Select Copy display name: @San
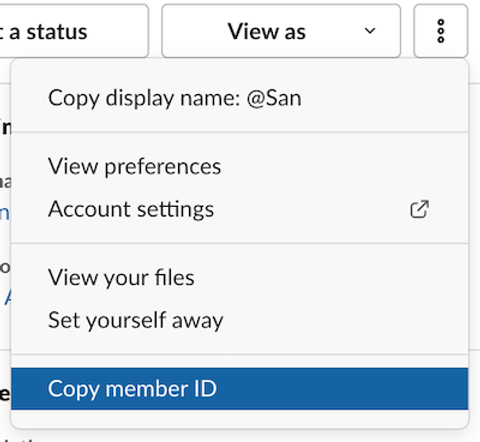Image resolution: width=480 pixels, height=442 pixels. [239, 98]
